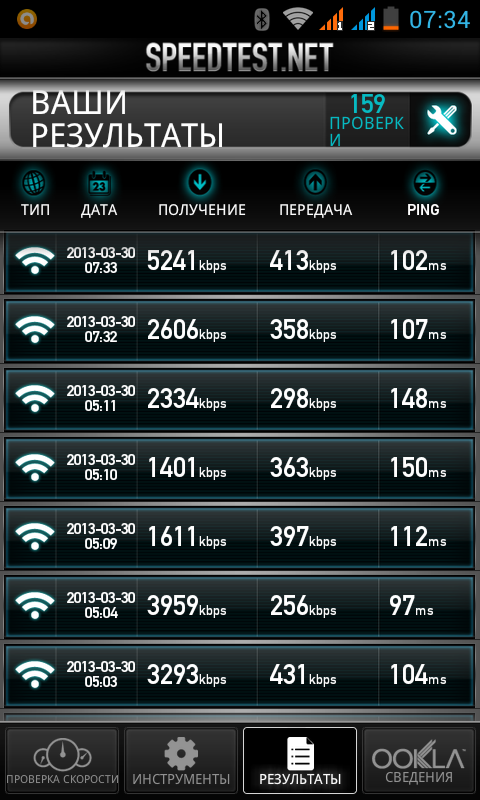The width and height of the screenshot is (480, 800).
Task: Select the 07:32 result with 2606 kbps
Action: click(240, 331)
